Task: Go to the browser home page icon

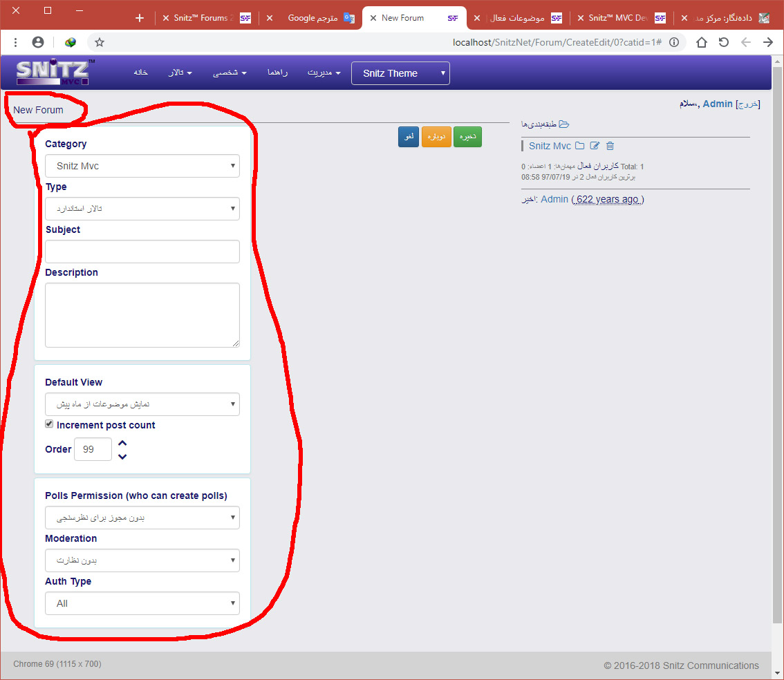Action: (701, 42)
